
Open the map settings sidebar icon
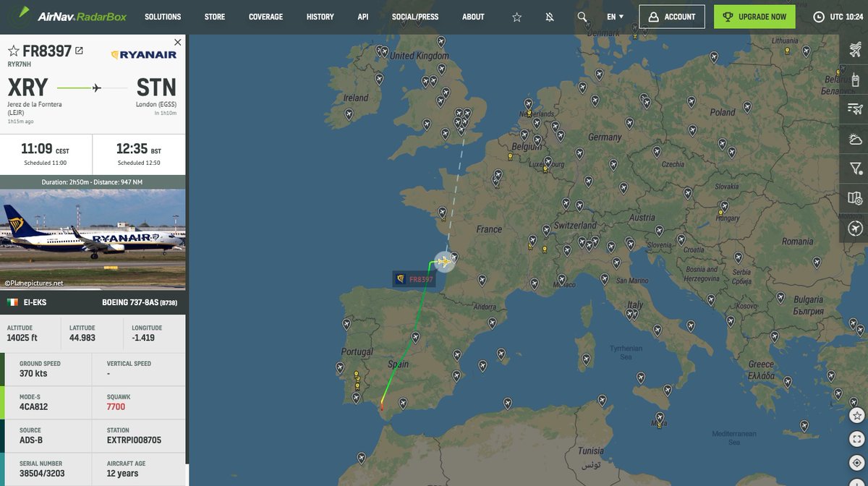[x=855, y=198]
